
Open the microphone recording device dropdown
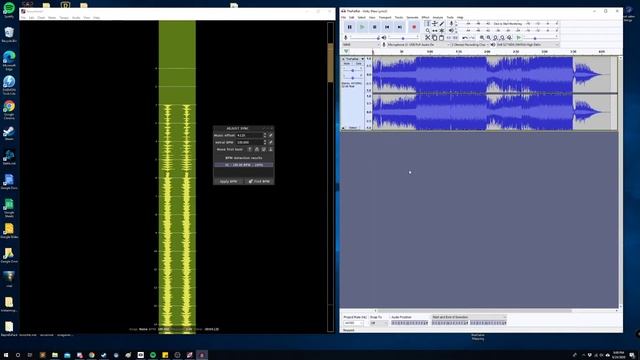[418, 44]
